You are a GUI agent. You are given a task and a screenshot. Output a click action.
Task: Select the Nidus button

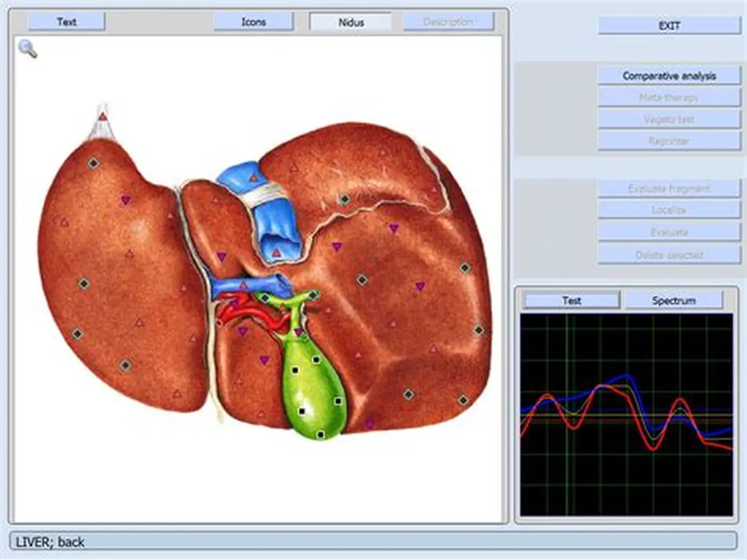click(351, 22)
